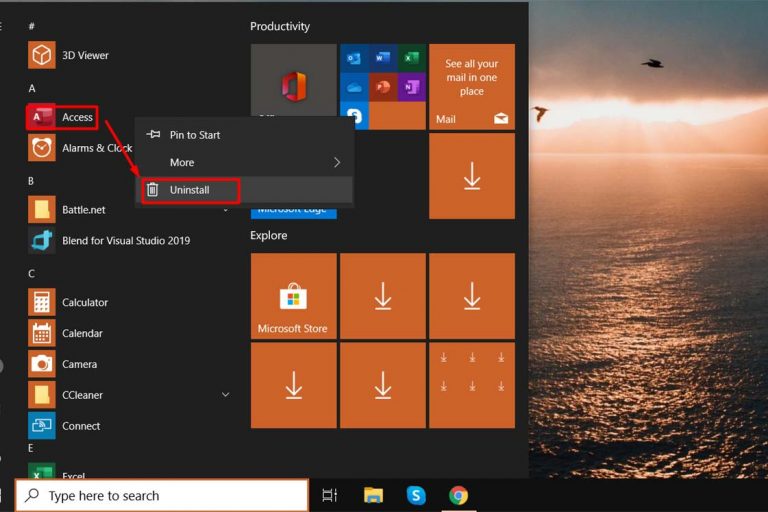Open the PowerPoint mini tile
This screenshot has width=768, height=512.
point(383,87)
